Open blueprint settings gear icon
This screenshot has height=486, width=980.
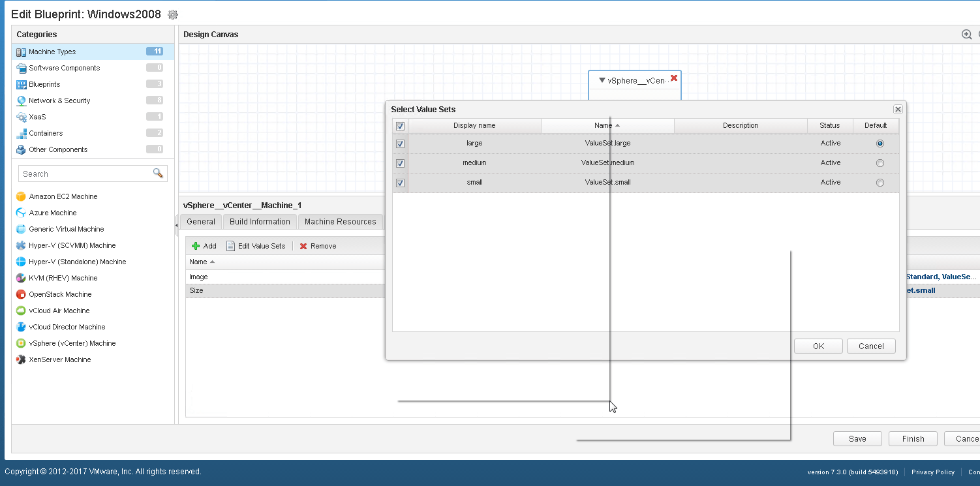(x=173, y=14)
